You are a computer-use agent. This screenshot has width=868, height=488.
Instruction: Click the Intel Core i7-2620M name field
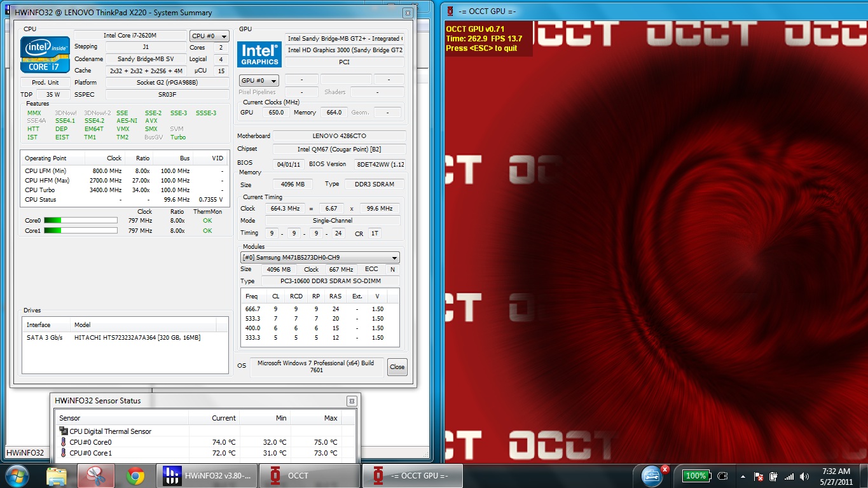[130, 36]
